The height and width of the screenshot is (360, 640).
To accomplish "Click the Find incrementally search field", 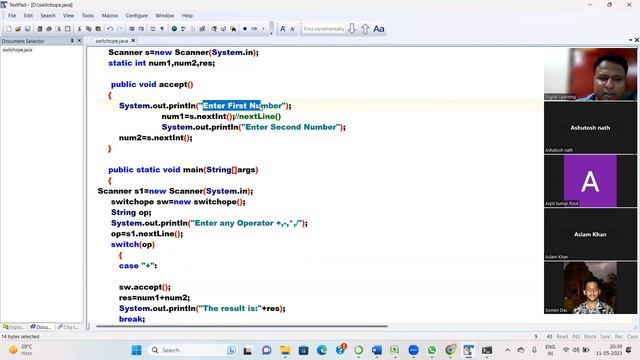I will pyautogui.click(x=324, y=29).
